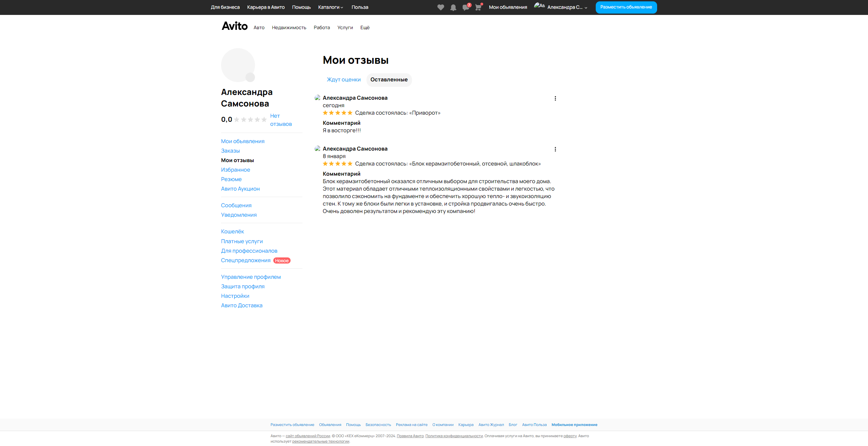Click the sidebar rating stars
The width and height of the screenshot is (868, 446).
click(x=250, y=120)
